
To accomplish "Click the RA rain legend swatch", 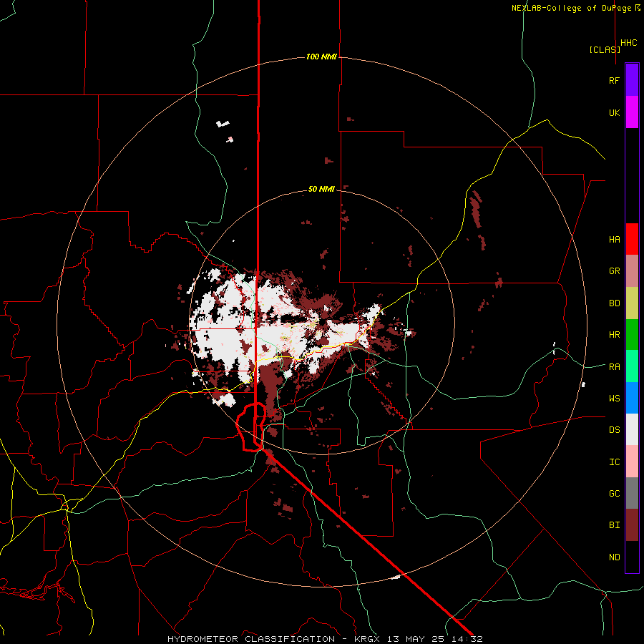I will click(x=632, y=366).
